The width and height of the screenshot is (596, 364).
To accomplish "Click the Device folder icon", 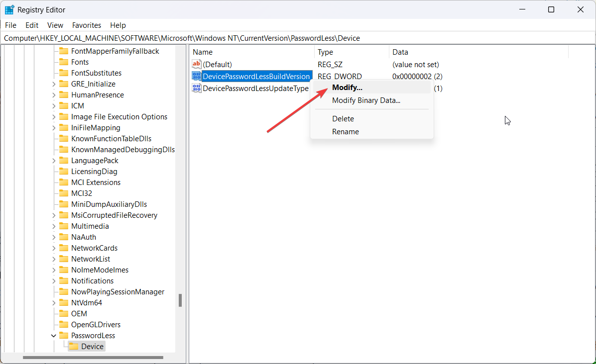I will [74, 347].
